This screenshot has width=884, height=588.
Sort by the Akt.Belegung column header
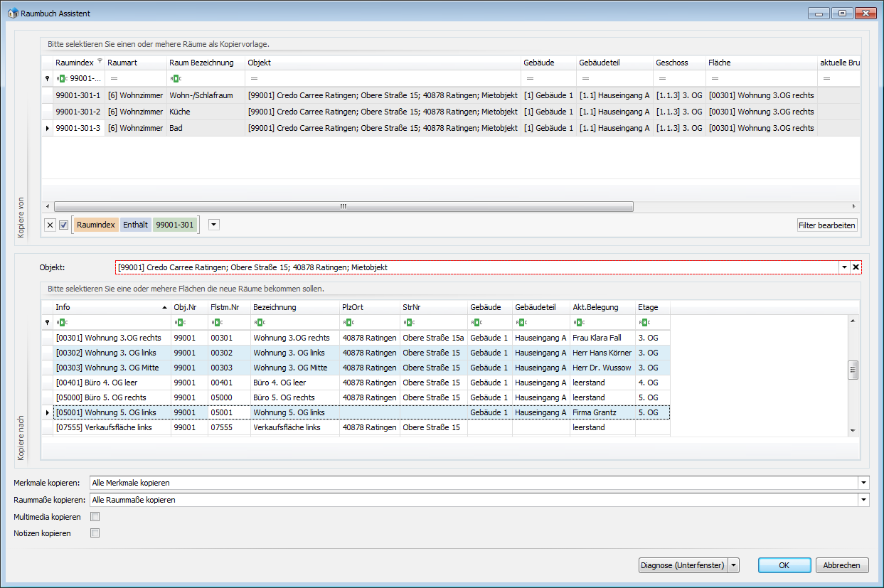click(x=595, y=307)
